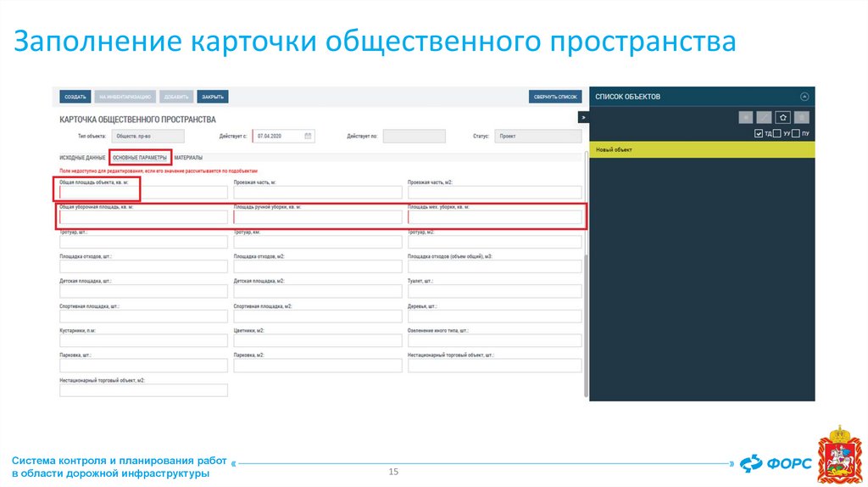Click the Тип объекта field
This screenshot has height=487, width=868.
click(147, 137)
